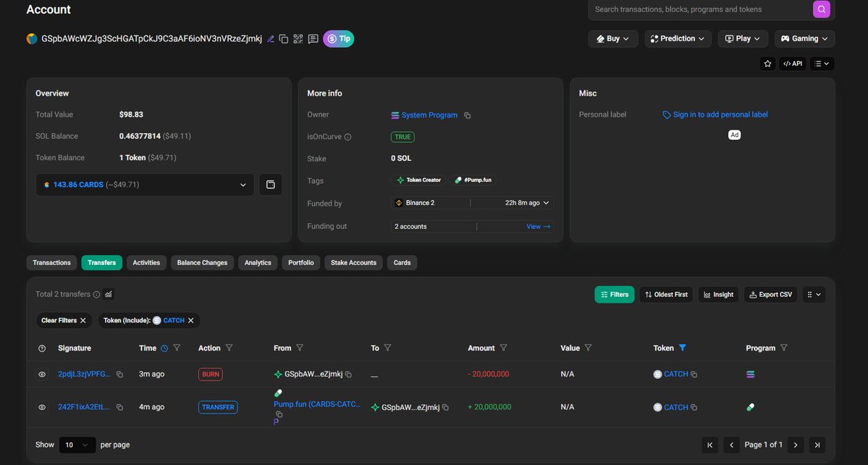This screenshot has width=868, height=465.
Task: Open signature 2pdjL3zjVPFG transaction
Action: [x=84, y=374]
